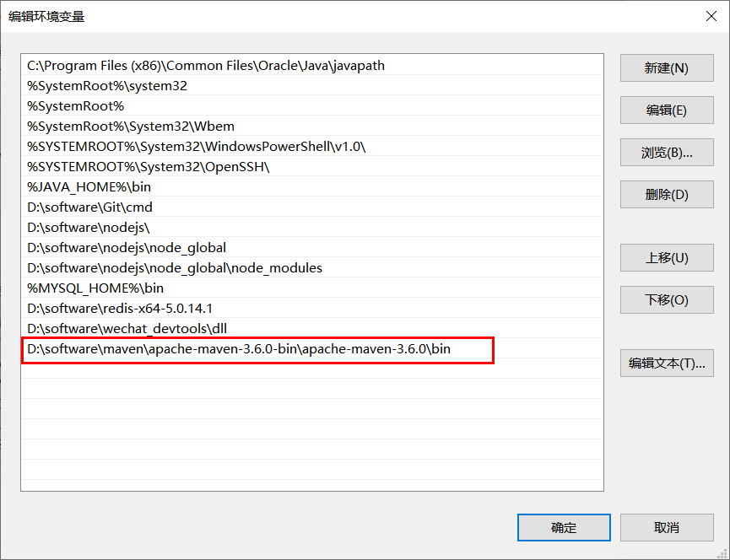Select the D:\software\nodejs\ entry
The height and width of the screenshot is (560, 730).
tap(312, 228)
